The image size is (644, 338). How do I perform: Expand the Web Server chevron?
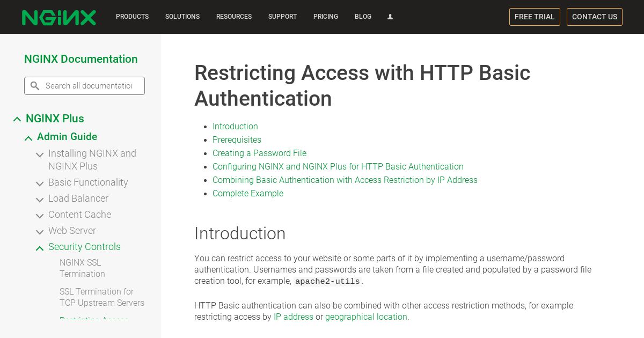click(40, 232)
